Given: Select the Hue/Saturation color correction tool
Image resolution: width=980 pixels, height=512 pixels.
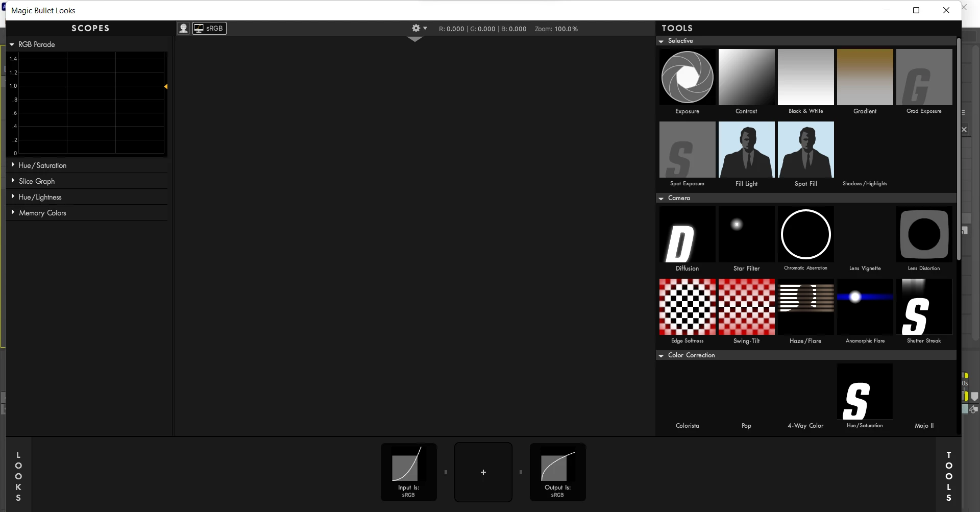Looking at the screenshot, I should pos(865,396).
